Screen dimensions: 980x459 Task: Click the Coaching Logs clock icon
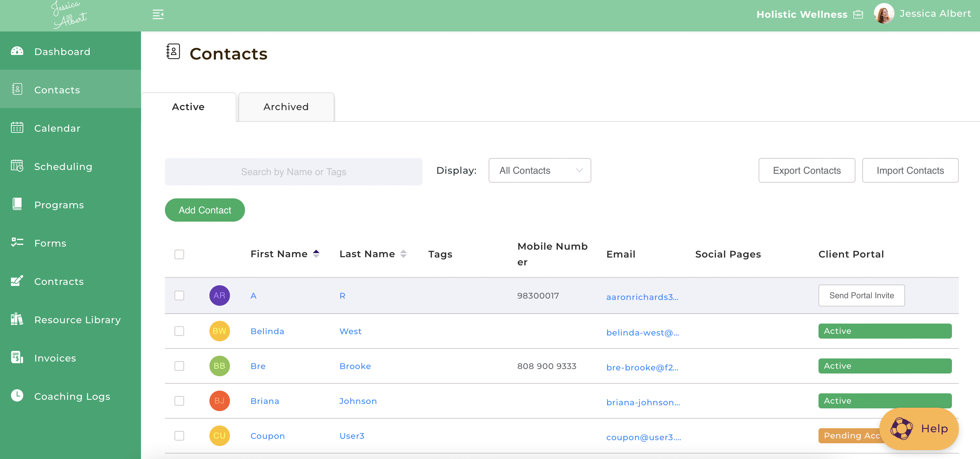17,396
